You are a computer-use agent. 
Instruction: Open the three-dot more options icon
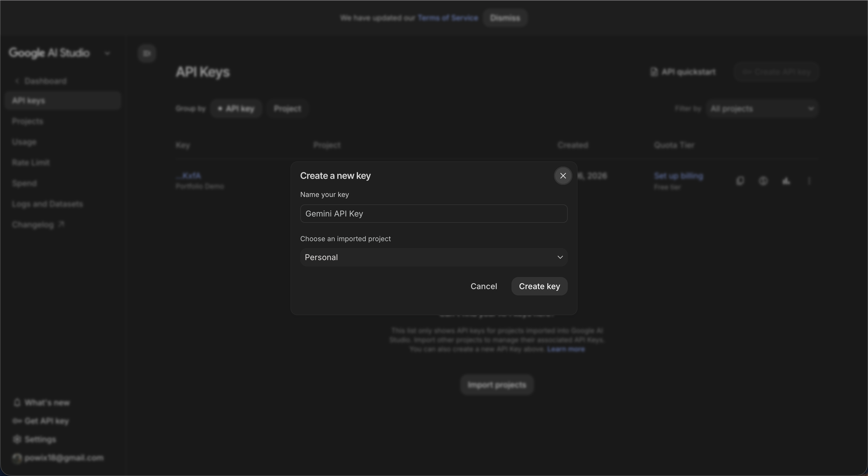point(809,181)
